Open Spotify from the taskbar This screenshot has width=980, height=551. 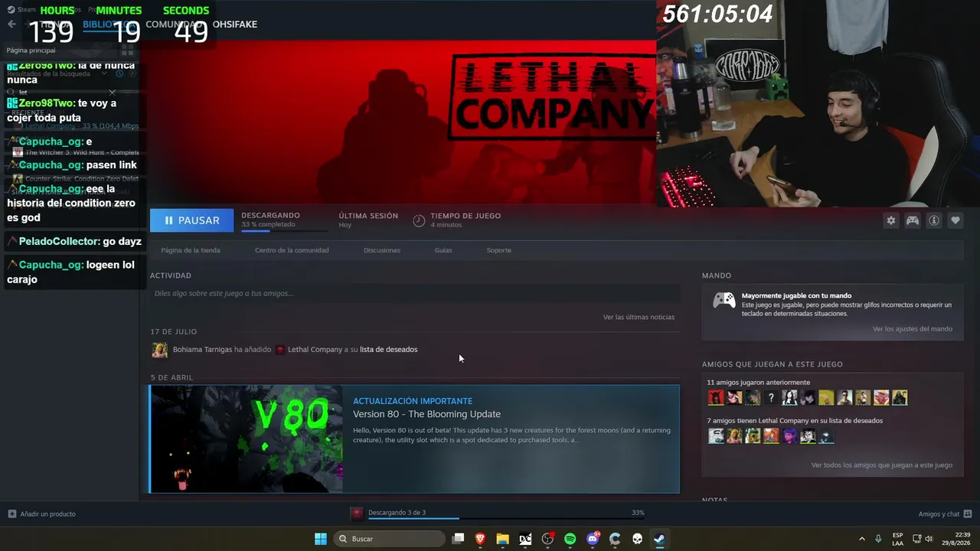(570, 539)
